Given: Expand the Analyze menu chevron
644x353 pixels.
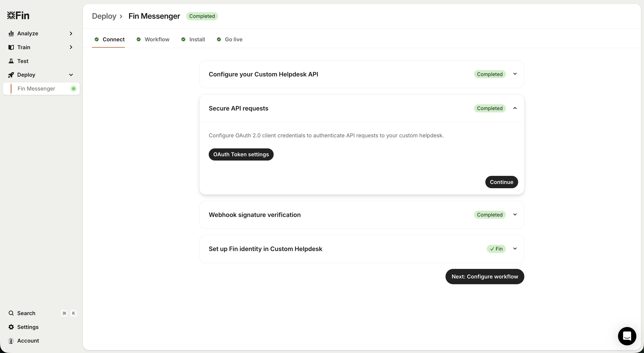Looking at the screenshot, I should pyautogui.click(x=71, y=33).
